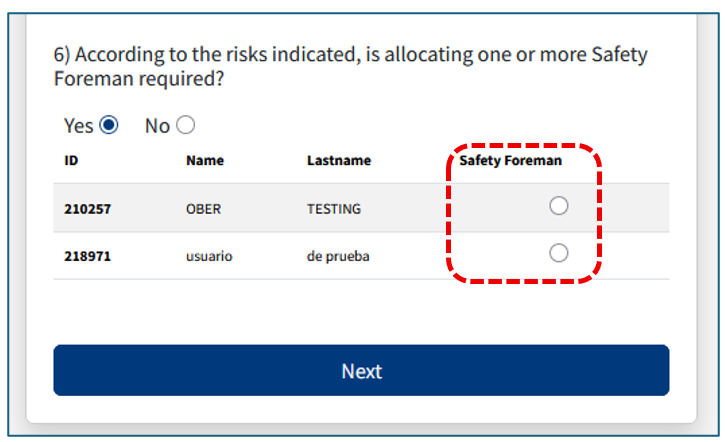
Task: Select the Yes radio button
Action: (109, 125)
